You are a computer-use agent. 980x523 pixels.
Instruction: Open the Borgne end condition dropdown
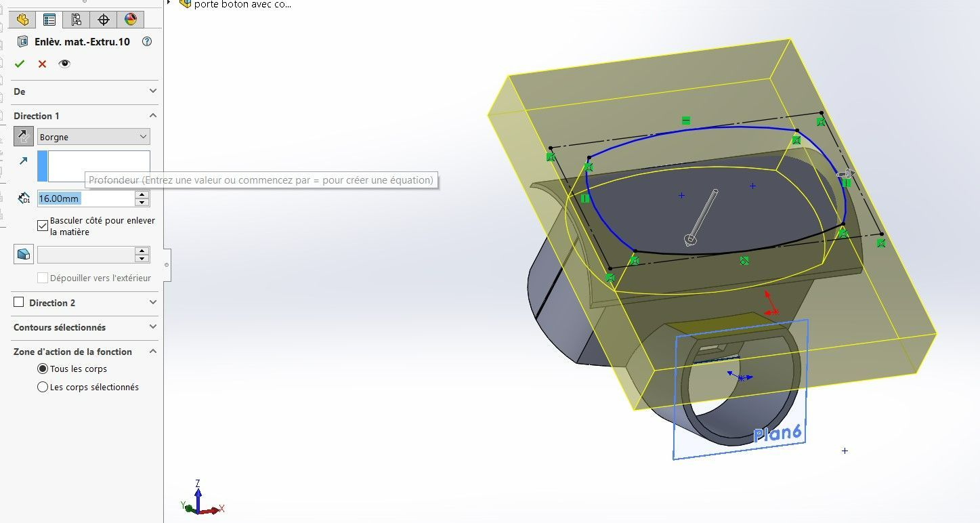[93, 137]
